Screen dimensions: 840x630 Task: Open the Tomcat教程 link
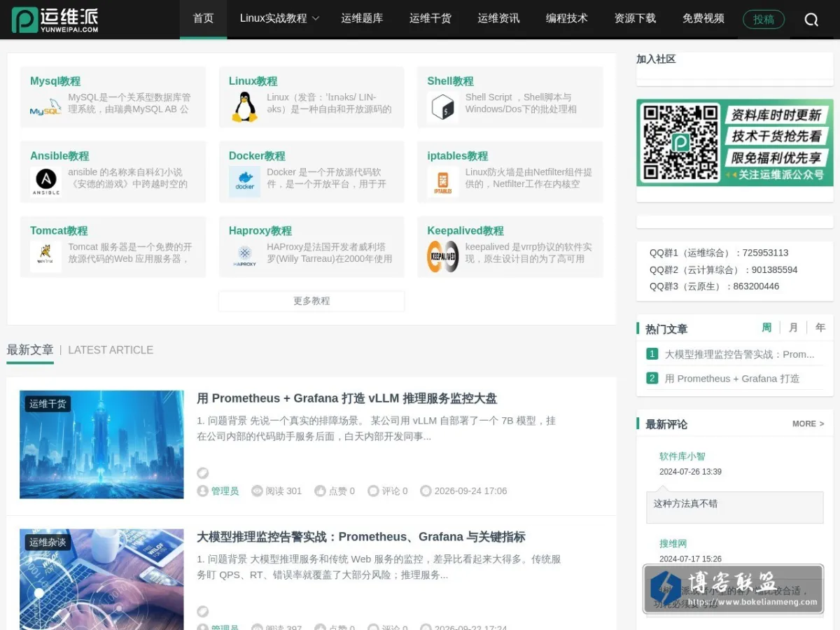(59, 231)
